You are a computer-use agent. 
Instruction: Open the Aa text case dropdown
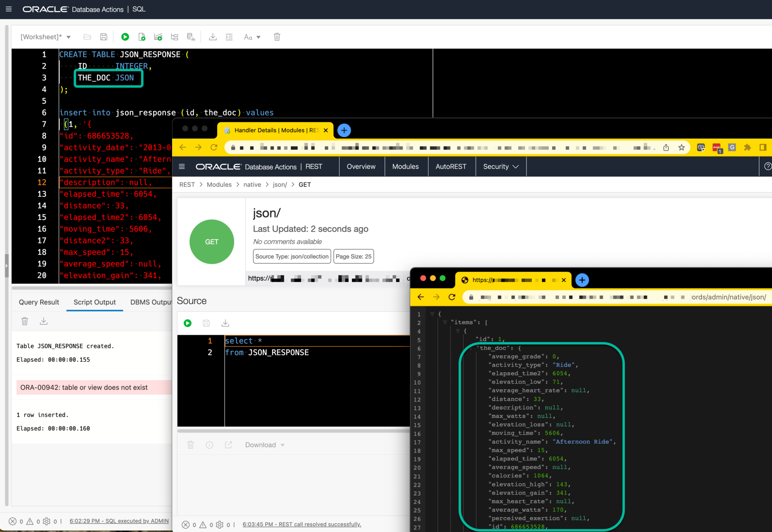pyautogui.click(x=252, y=37)
